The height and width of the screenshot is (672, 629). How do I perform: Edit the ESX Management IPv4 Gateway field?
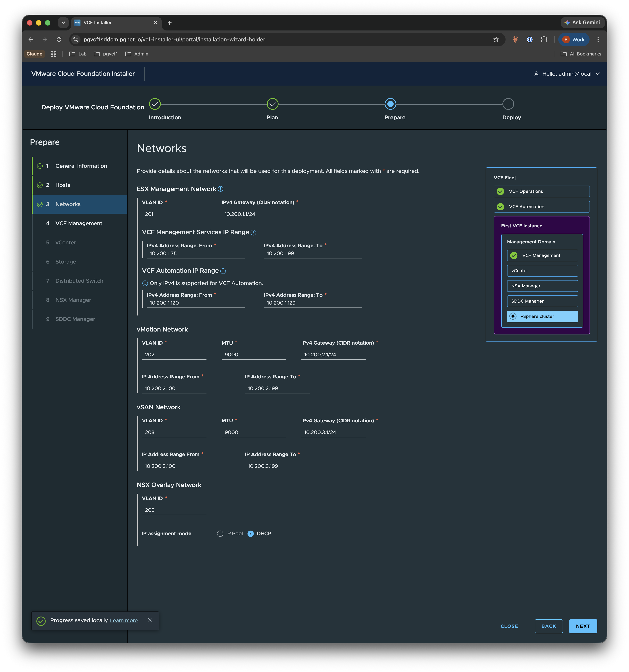[x=254, y=214]
